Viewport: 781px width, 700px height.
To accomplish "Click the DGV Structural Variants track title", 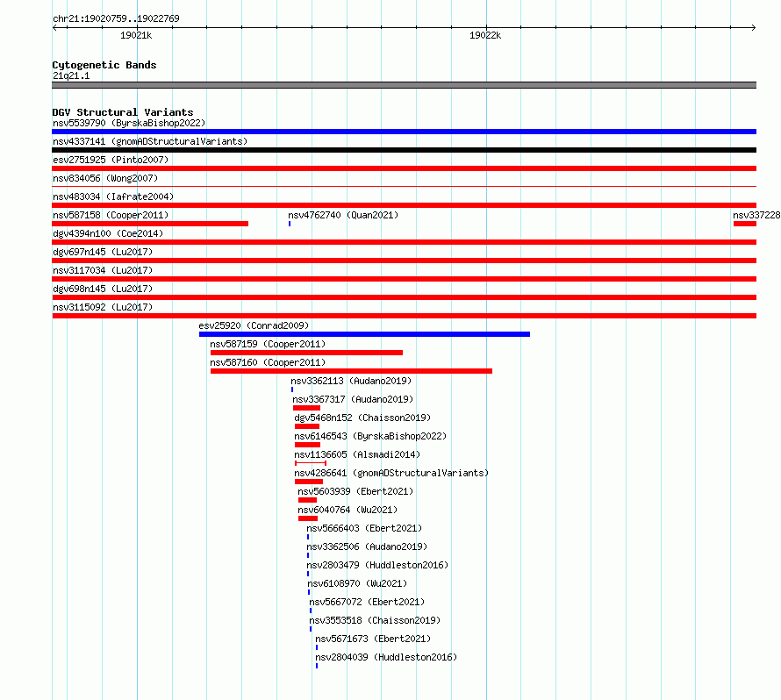I will [x=123, y=112].
